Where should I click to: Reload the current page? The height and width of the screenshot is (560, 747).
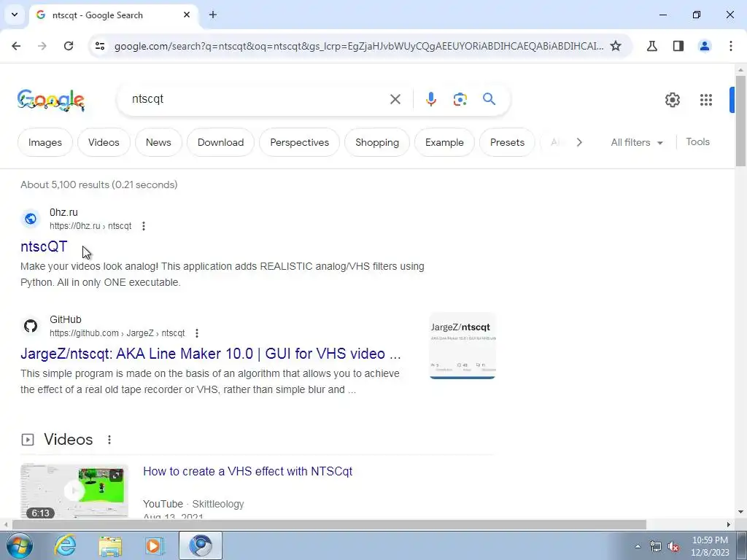(69, 46)
